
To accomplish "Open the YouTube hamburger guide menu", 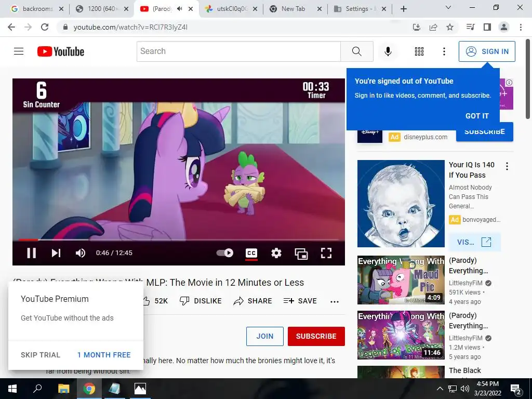I will tap(19, 51).
